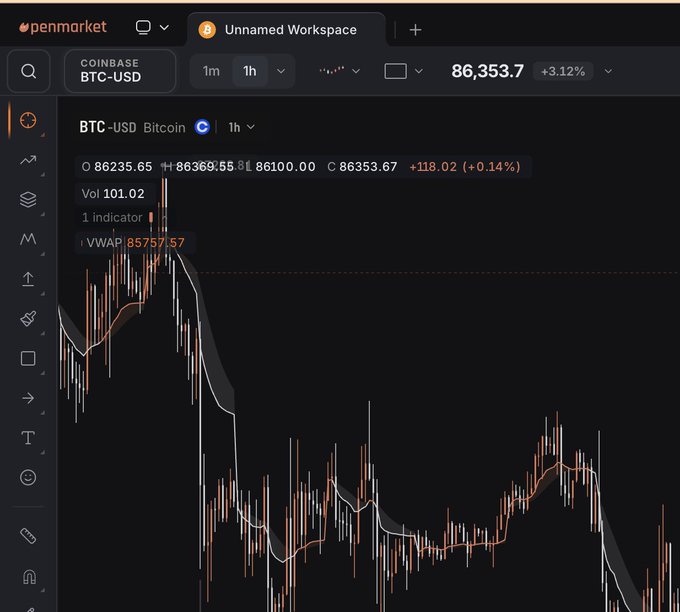Select the 1h timeframe in toolbar
This screenshot has height=612, width=680.
click(x=250, y=71)
